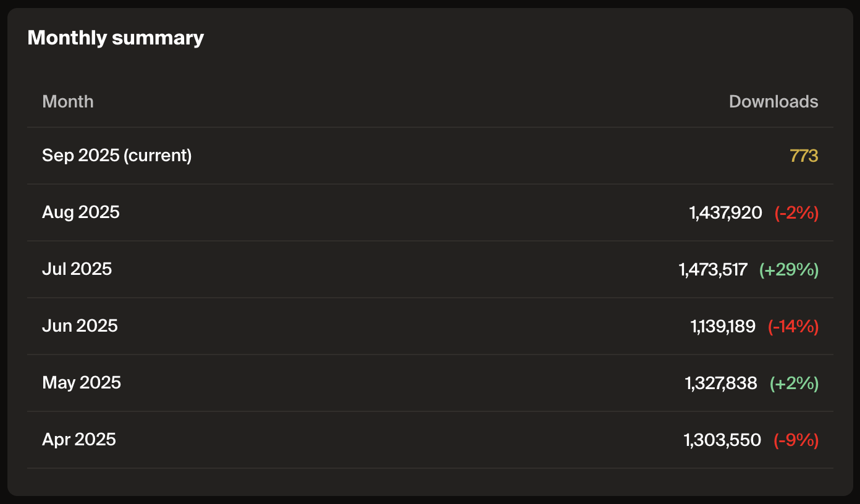Select the Sep 2025 (current) row label
The height and width of the screenshot is (504, 860).
[117, 156]
